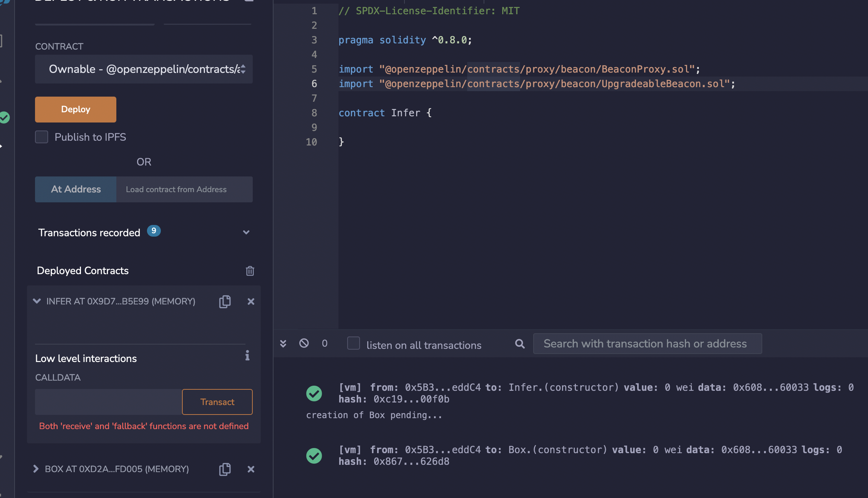The image size is (868, 498).
Task: Remove the Box deployed contract instance
Action: tap(251, 469)
